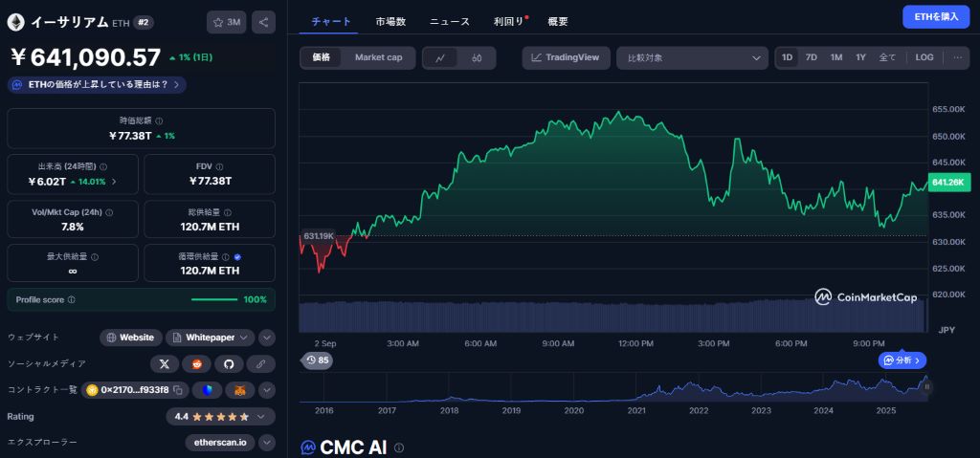Click the info icon next to 総供給量
This screenshot has width=980, height=458.
click(227, 212)
